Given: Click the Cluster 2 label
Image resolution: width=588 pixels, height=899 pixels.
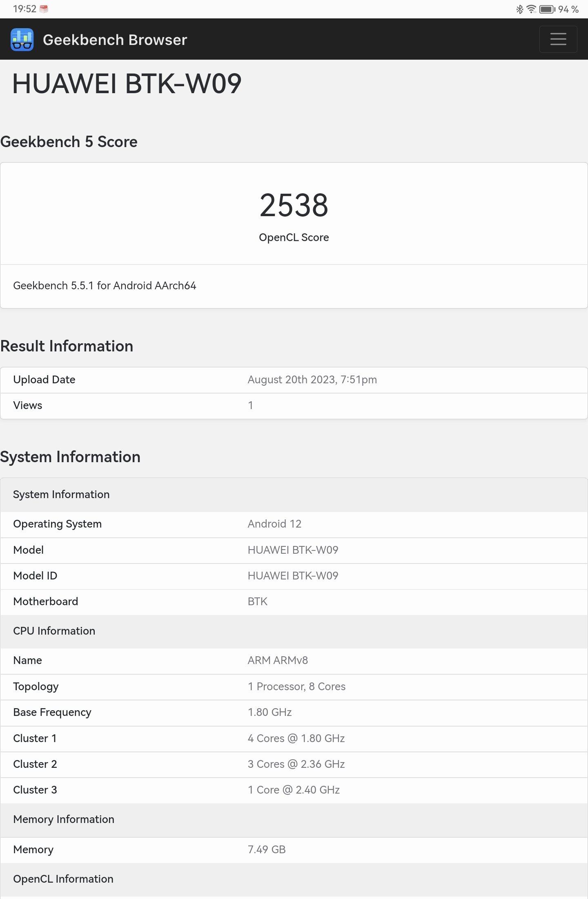Looking at the screenshot, I should click(x=35, y=764).
